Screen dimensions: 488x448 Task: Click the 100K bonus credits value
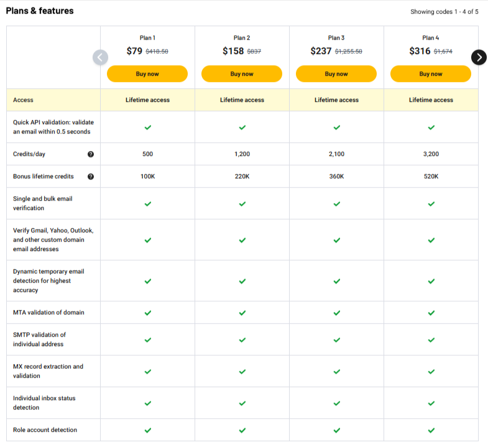147,176
